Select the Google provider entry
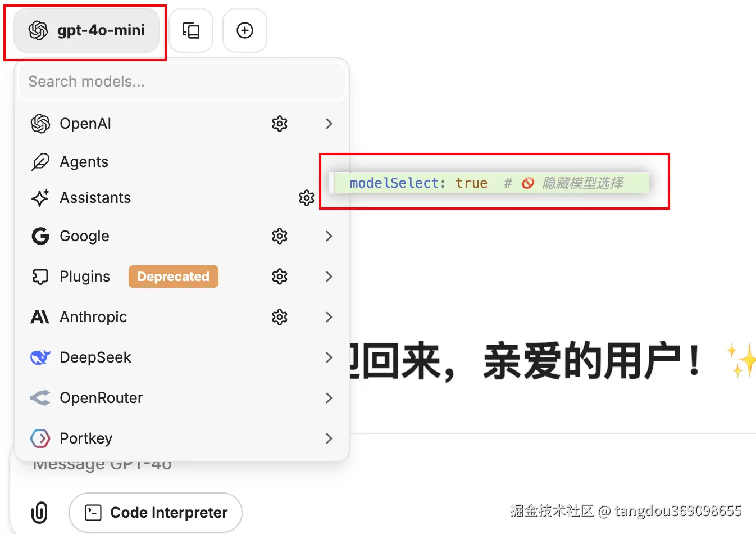756x534 pixels. click(x=182, y=236)
